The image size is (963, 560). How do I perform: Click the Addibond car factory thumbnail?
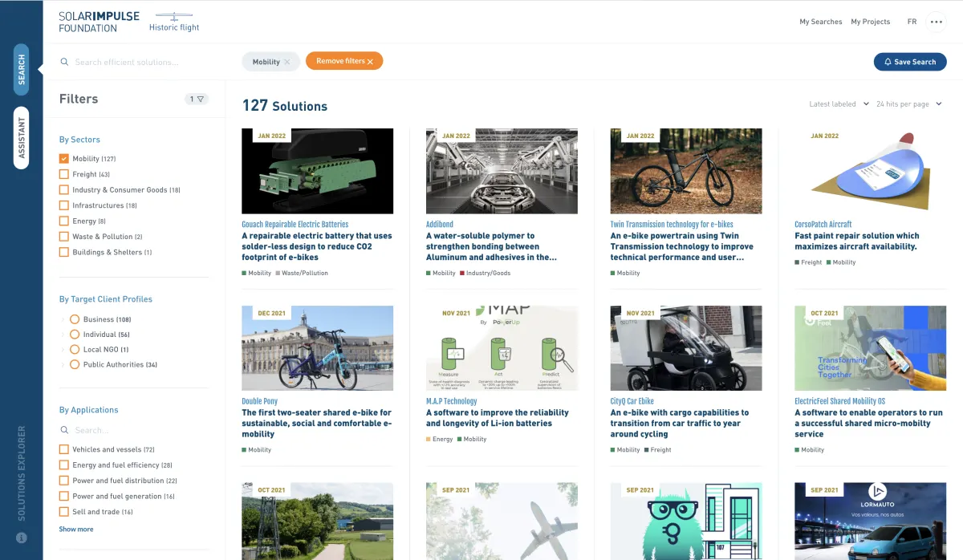502,171
